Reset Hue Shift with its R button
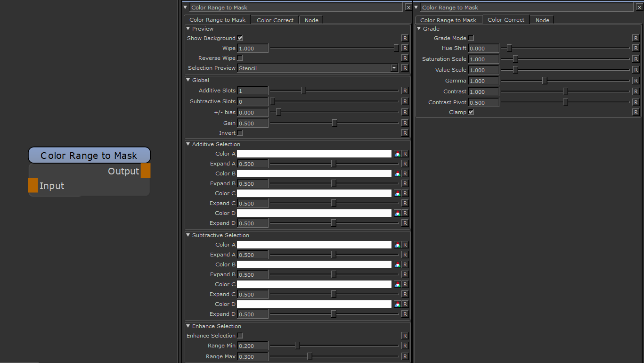 click(x=636, y=48)
